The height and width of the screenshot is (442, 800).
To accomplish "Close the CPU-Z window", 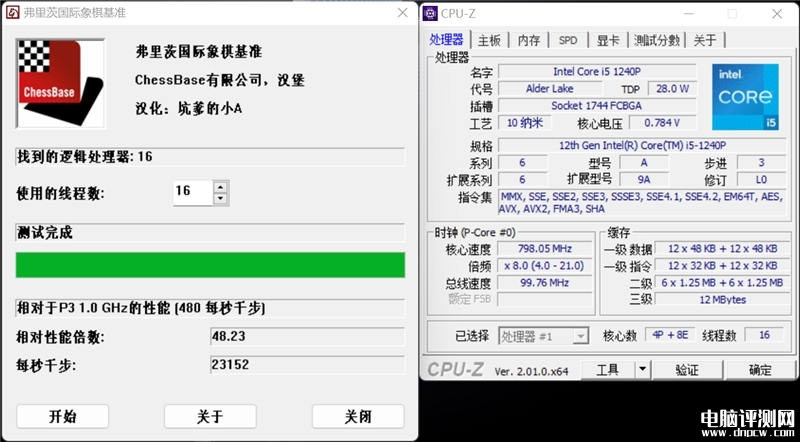I will click(777, 14).
